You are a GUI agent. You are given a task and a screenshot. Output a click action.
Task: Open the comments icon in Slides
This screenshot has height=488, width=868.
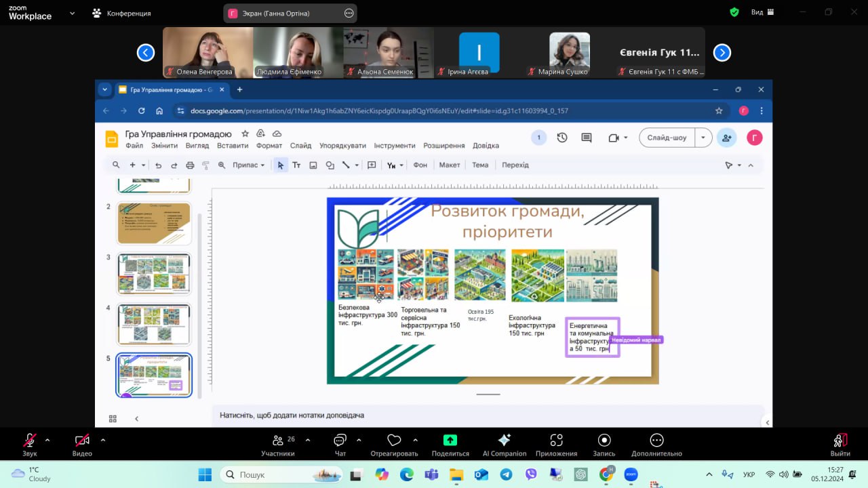point(587,138)
